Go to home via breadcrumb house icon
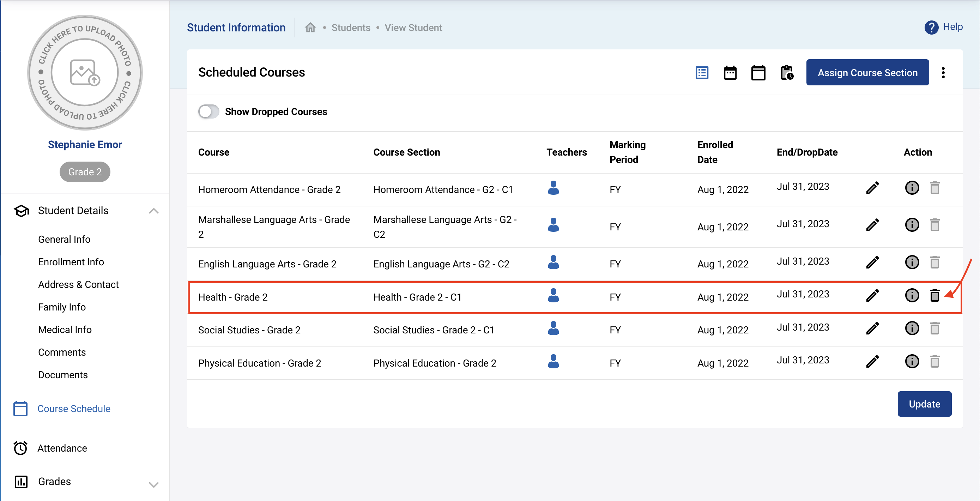 click(310, 28)
